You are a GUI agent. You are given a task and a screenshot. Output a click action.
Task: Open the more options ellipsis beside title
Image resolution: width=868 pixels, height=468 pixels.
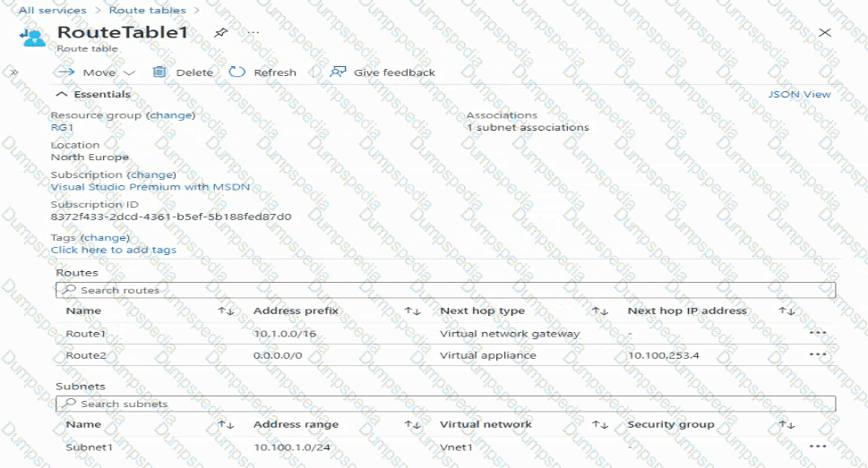254,32
